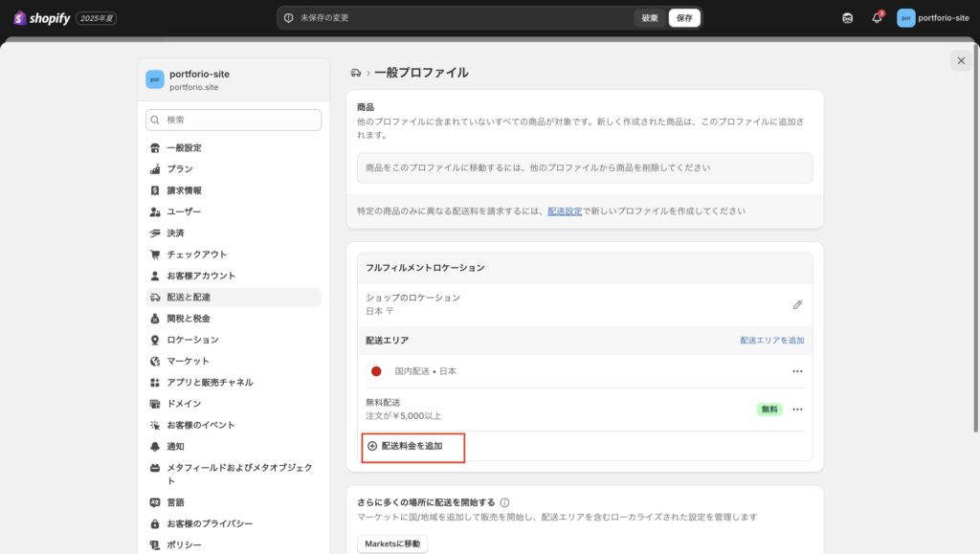The image size is (980, 554).
Task: Discard changes with the 破棄 button
Action: tap(650, 18)
